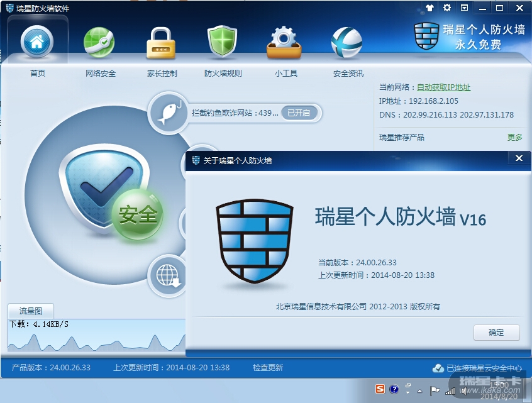Click the IP地址：192.168.2.105 text
The image size is (532, 403).
418,101
